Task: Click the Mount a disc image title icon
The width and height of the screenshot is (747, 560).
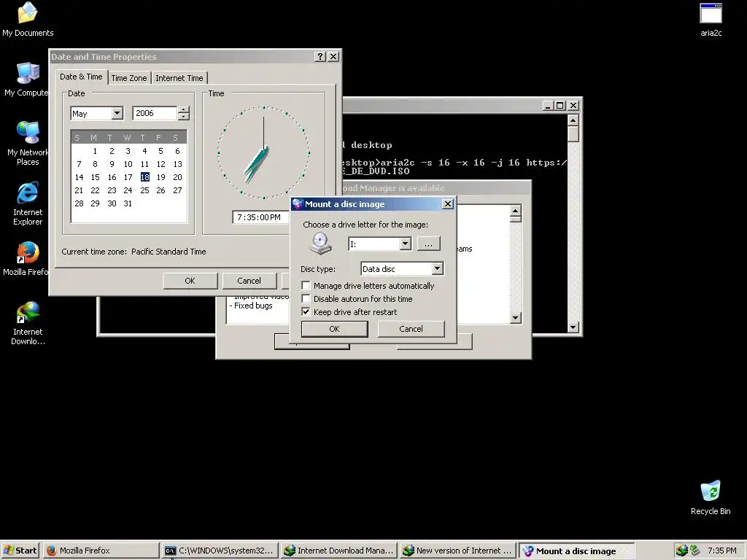Action: (298, 204)
